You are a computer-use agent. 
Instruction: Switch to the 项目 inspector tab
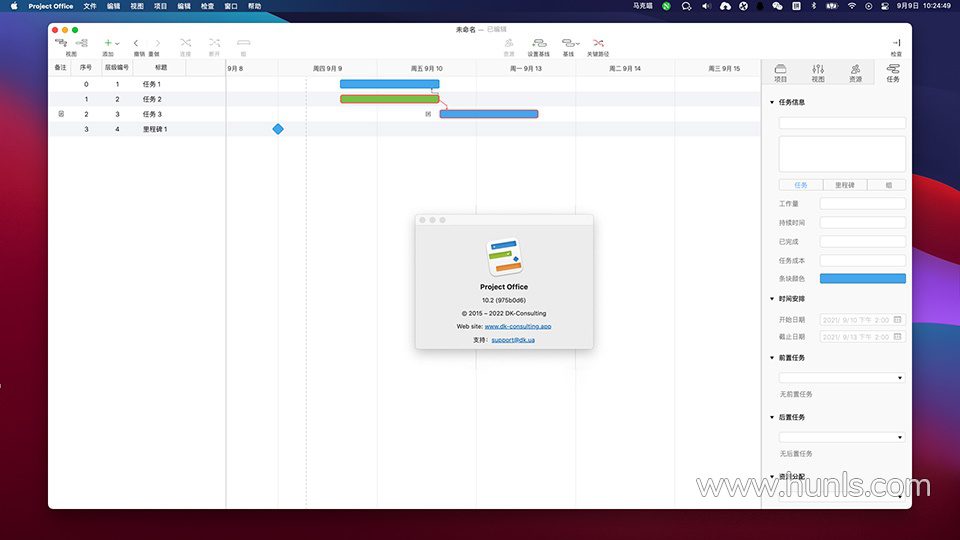[x=780, y=73]
